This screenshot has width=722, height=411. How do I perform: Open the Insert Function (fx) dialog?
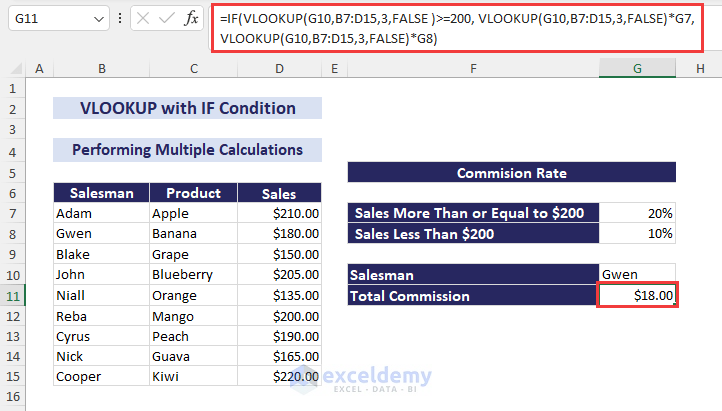(x=191, y=18)
